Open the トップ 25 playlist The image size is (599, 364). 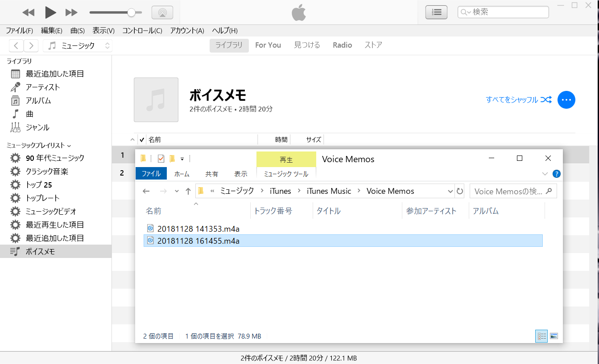(x=56, y=184)
